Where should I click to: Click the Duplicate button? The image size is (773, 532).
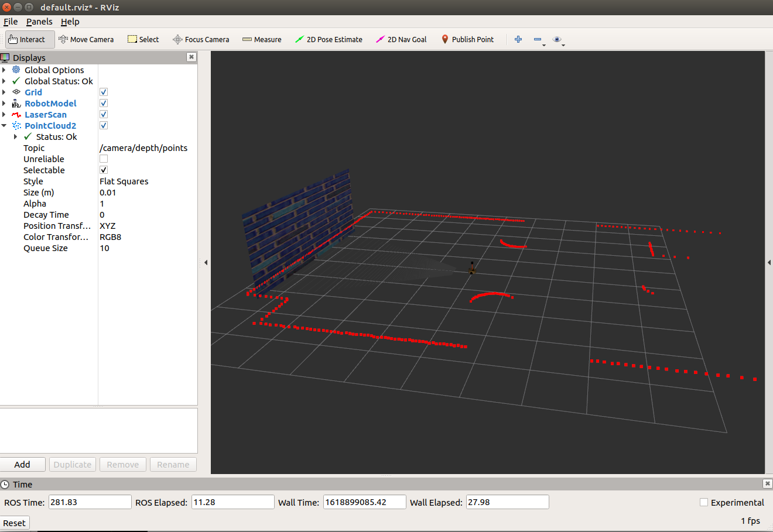[x=73, y=464]
